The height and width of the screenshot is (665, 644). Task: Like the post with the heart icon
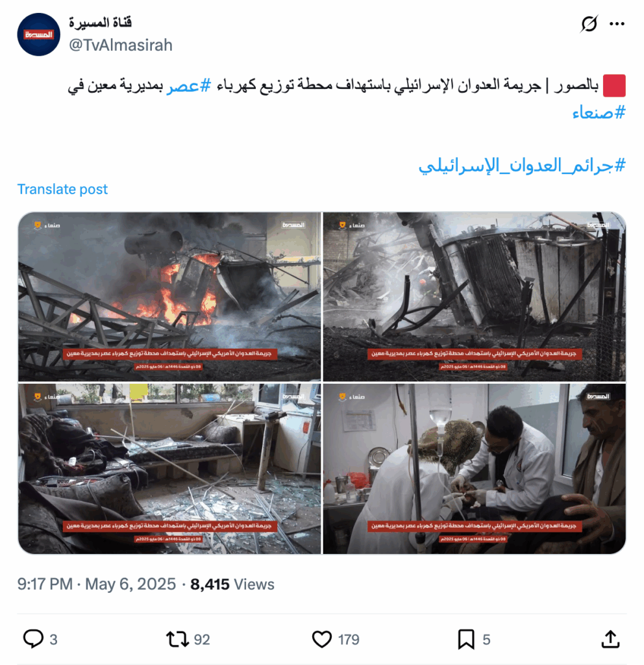click(322, 639)
